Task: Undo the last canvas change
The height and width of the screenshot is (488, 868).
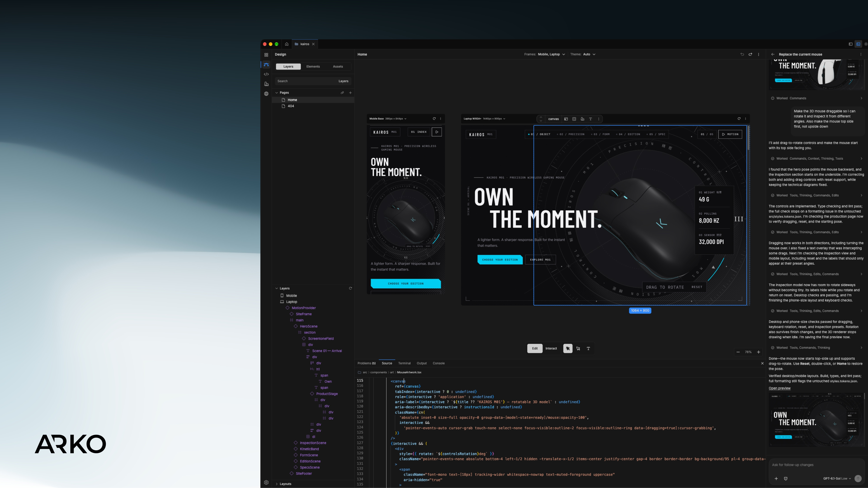Action: pyautogui.click(x=742, y=54)
